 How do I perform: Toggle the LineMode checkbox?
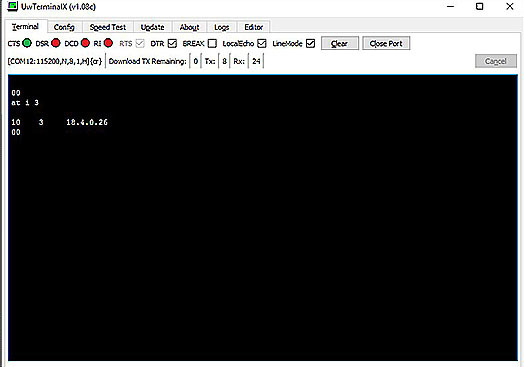point(310,43)
